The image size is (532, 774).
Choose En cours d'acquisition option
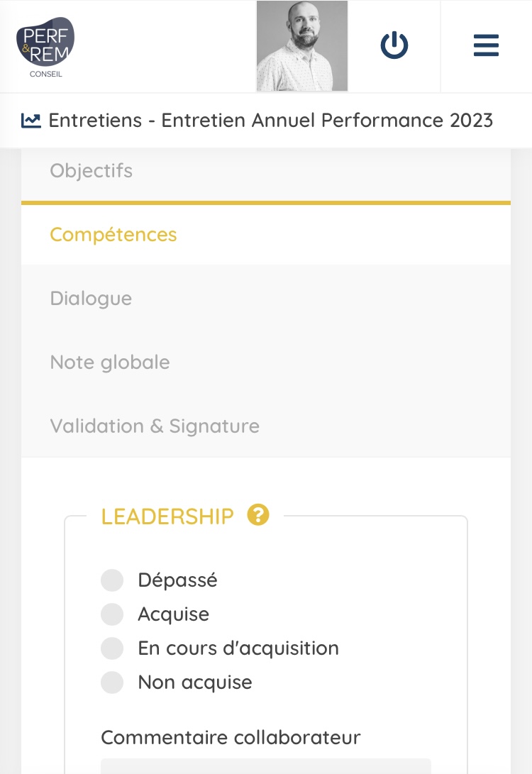[x=112, y=648]
